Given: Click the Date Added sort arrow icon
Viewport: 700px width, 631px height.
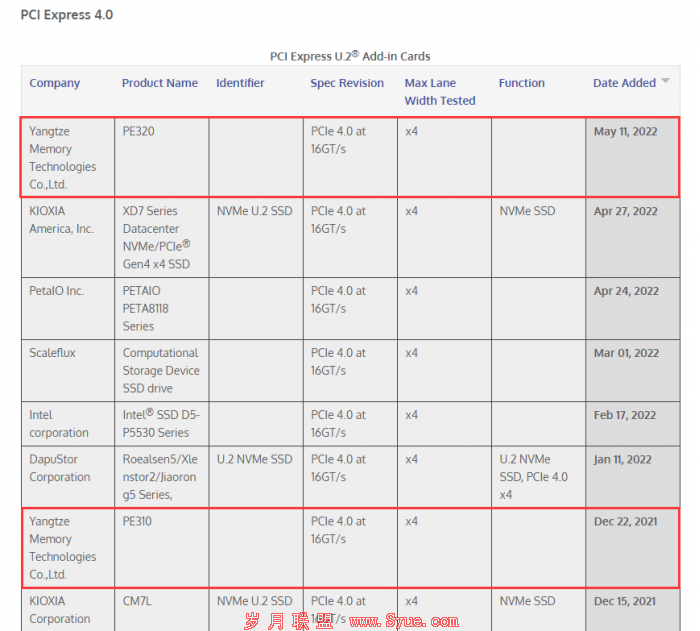Looking at the screenshot, I should tap(666, 81).
